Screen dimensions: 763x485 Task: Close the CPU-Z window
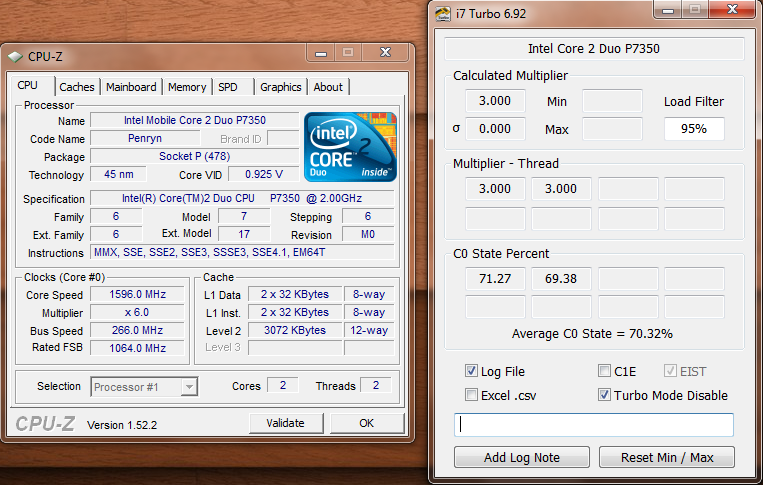385,53
